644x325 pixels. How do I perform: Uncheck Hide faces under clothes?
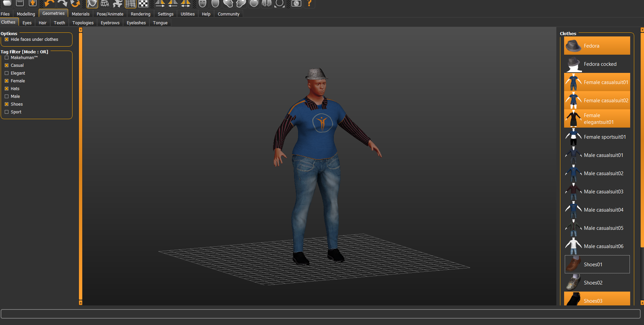(6, 39)
